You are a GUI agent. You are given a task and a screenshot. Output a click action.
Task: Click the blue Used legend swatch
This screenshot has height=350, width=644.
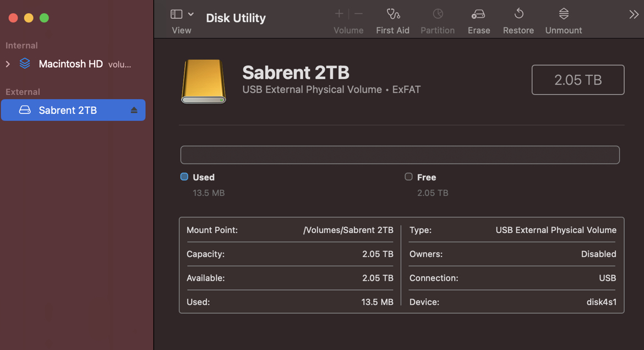pos(184,177)
